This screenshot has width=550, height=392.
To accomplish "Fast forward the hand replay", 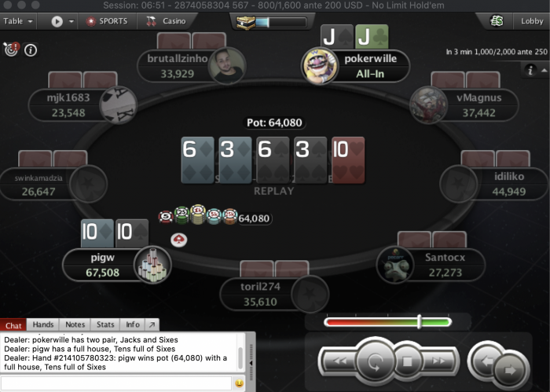I will point(438,361).
